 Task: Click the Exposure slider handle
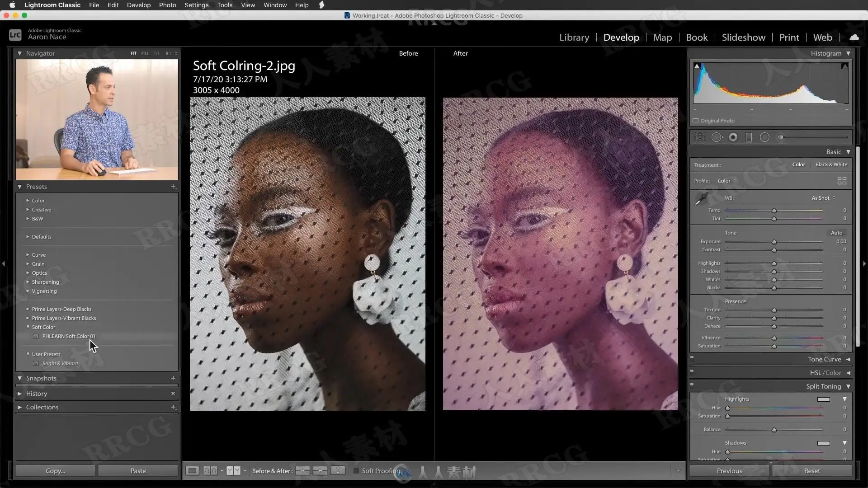774,242
